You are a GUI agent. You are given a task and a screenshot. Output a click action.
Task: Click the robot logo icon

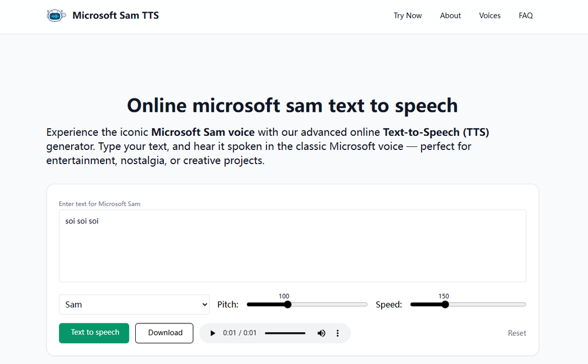click(56, 15)
